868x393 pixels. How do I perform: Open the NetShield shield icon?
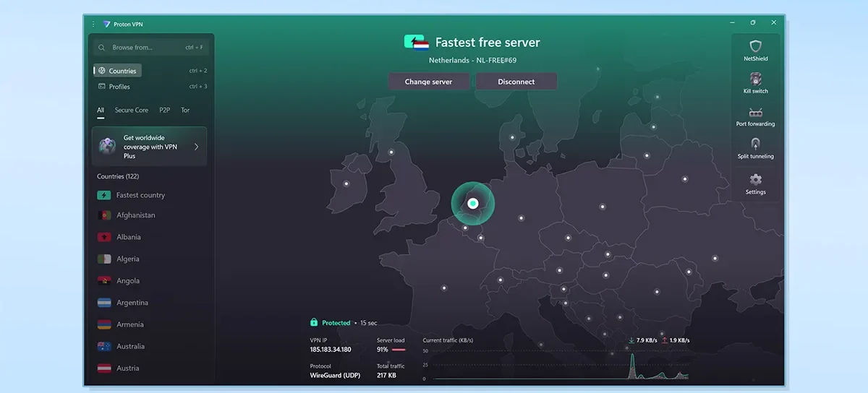tap(755, 46)
